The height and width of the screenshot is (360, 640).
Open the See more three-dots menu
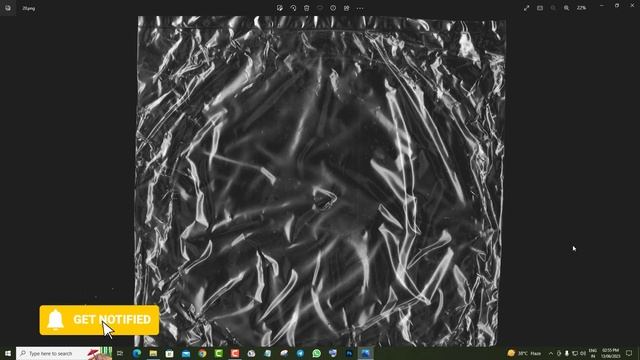(360, 8)
